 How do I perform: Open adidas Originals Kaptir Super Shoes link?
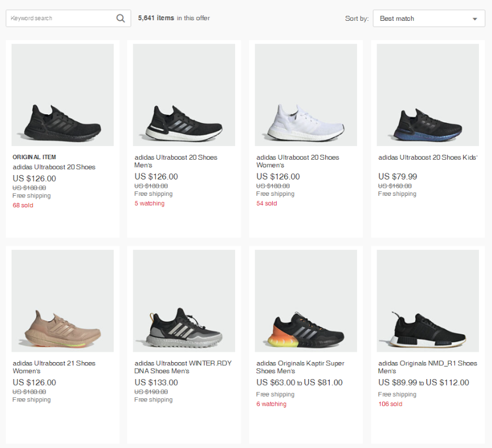click(300, 367)
